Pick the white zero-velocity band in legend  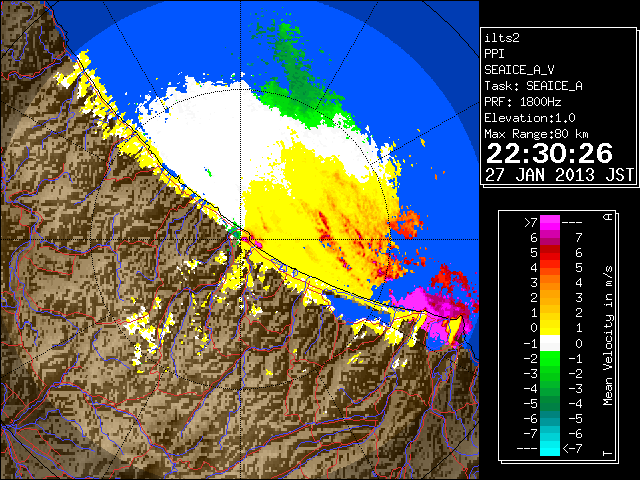click(550, 343)
